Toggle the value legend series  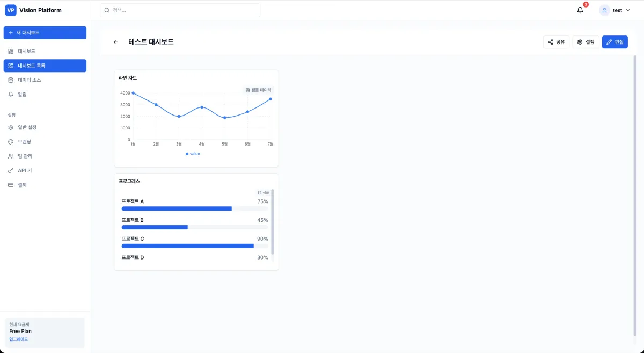point(193,154)
